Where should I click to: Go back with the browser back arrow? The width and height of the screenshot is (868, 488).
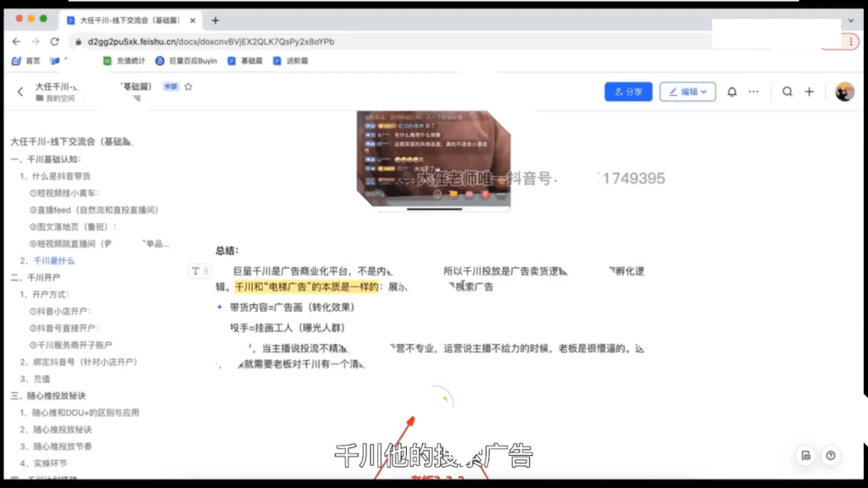pos(16,42)
